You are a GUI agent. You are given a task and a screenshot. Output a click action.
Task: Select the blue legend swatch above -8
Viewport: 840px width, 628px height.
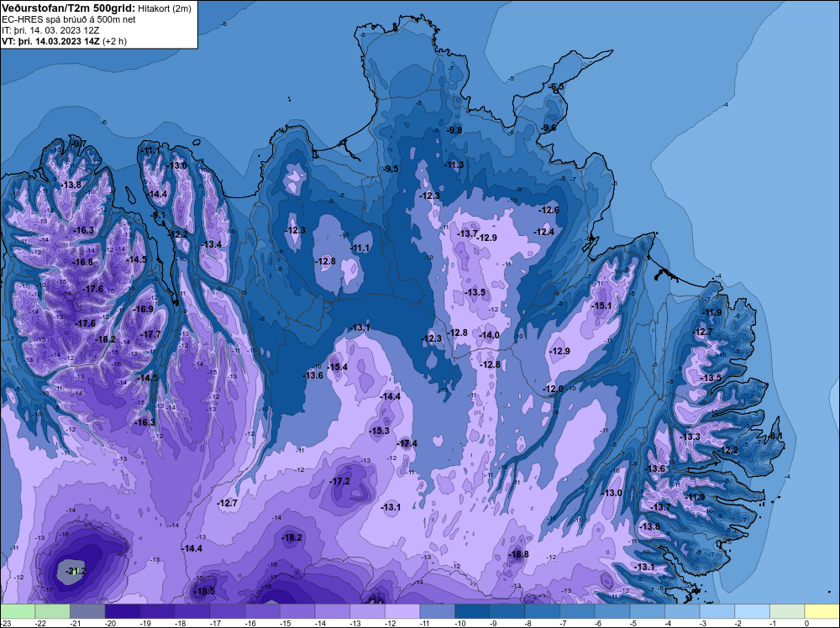point(542,611)
